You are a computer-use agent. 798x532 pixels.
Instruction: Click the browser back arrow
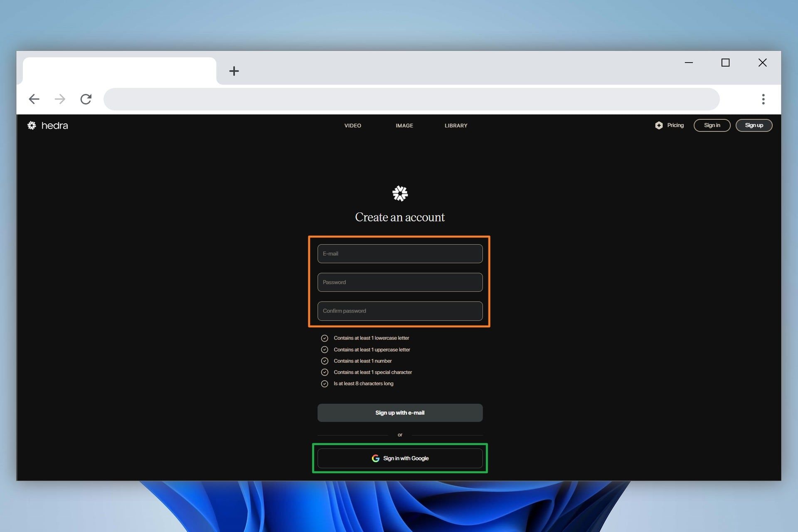34,99
